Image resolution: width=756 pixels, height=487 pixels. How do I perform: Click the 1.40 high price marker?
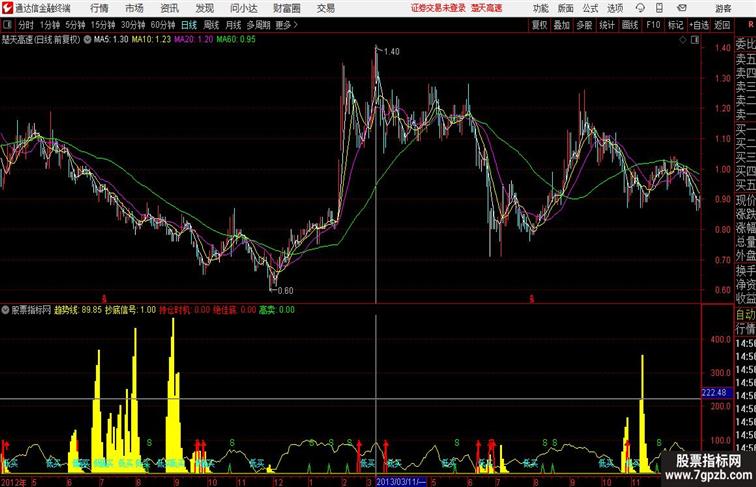pyautogui.click(x=392, y=52)
